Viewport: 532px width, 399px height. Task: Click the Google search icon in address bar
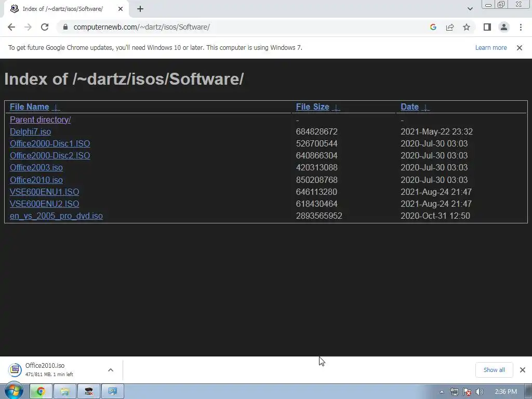click(433, 27)
